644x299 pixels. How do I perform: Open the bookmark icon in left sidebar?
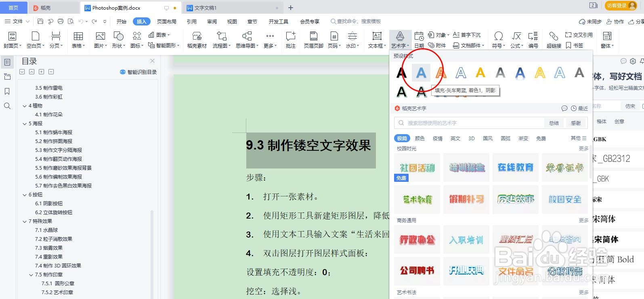[x=7, y=91]
